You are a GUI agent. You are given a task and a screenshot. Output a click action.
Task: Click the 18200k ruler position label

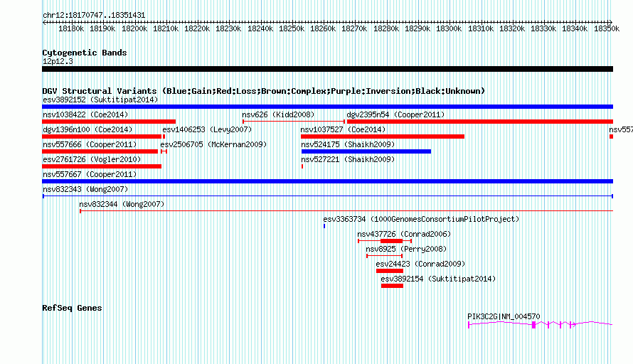(x=134, y=28)
